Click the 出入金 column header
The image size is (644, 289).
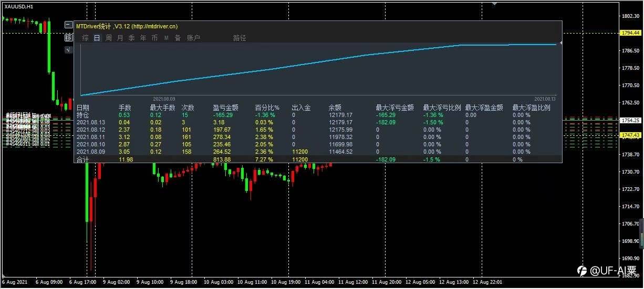tap(302, 108)
